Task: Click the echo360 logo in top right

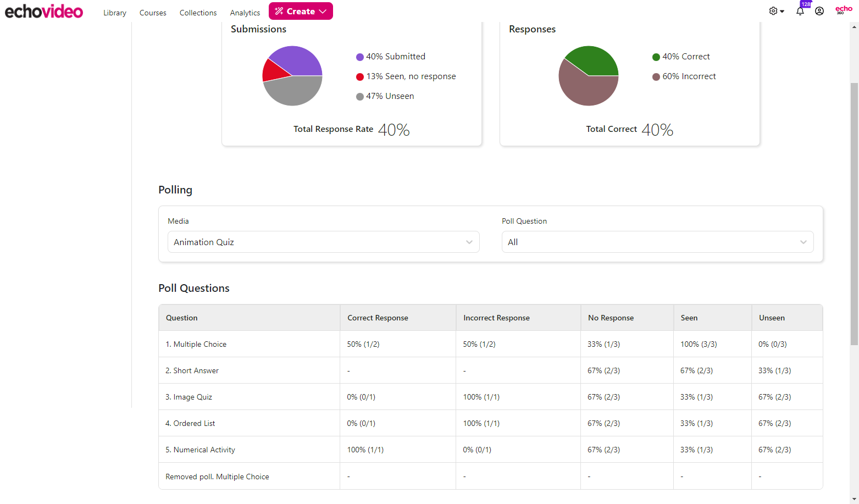Action: pos(843,11)
